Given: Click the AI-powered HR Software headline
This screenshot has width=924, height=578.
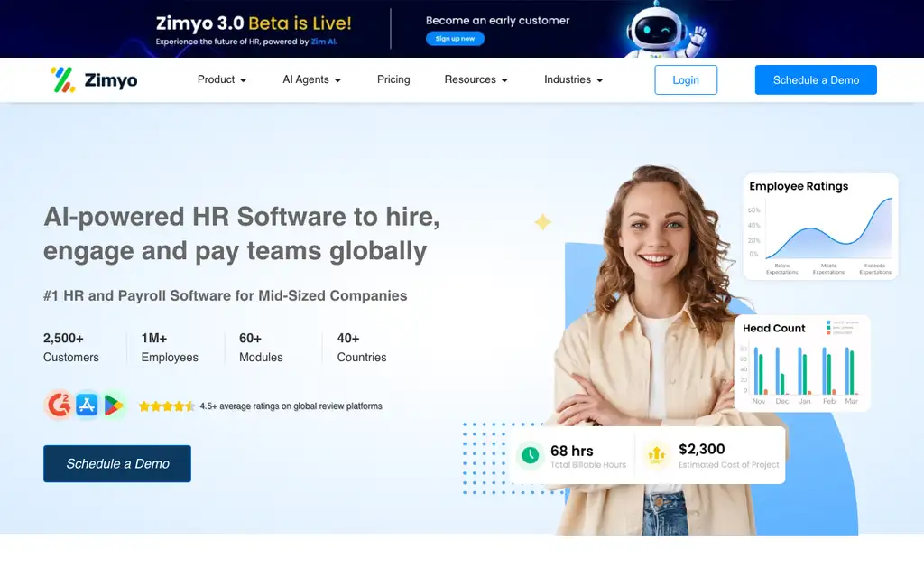Looking at the screenshot, I should click(x=242, y=234).
